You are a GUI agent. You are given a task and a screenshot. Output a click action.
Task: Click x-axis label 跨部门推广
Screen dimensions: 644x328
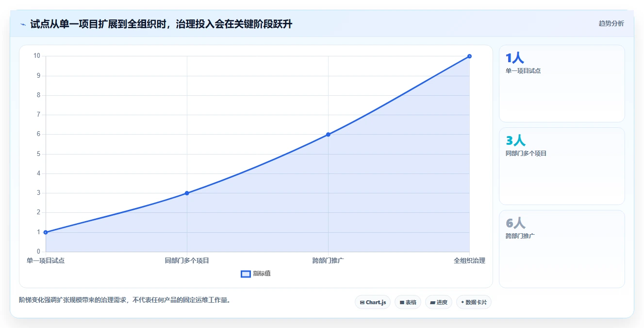pos(328,260)
